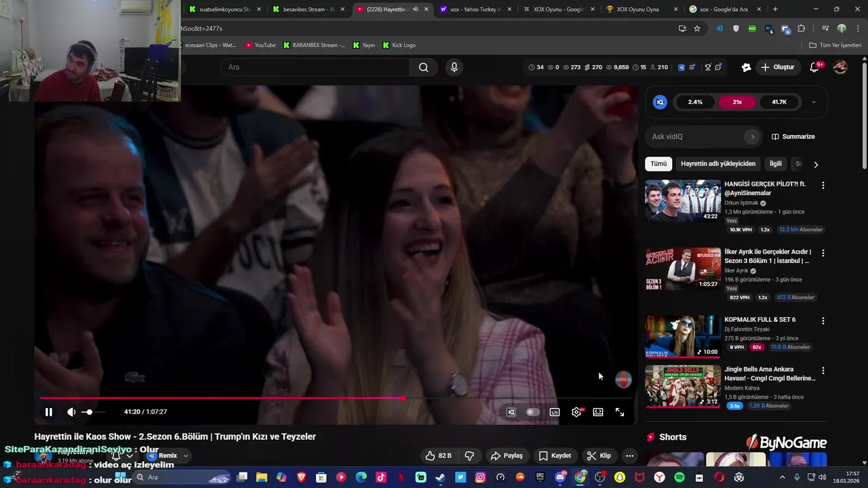Click the Summarize button
868x488 pixels.
[x=793, y=137]
